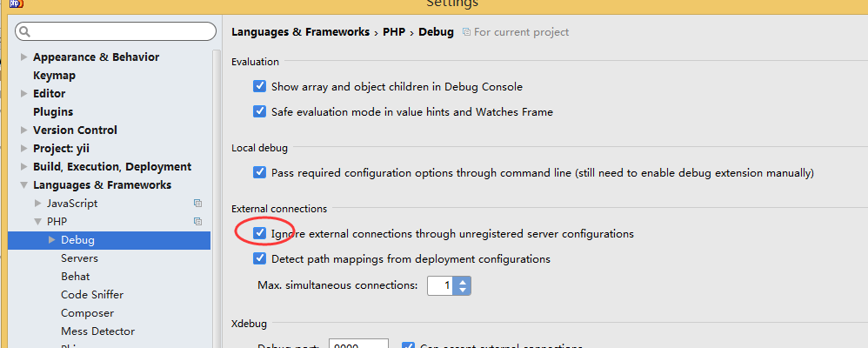This screenshot has height=348, width=868.
Task: Click the Max simultaneous connections stepper arrows
Action: 462,286
